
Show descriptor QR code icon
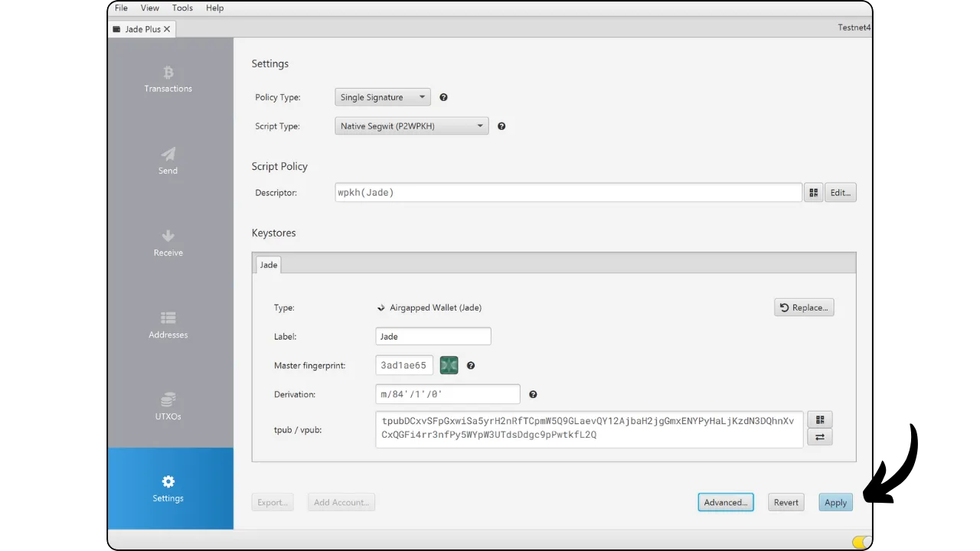point(813,193)
